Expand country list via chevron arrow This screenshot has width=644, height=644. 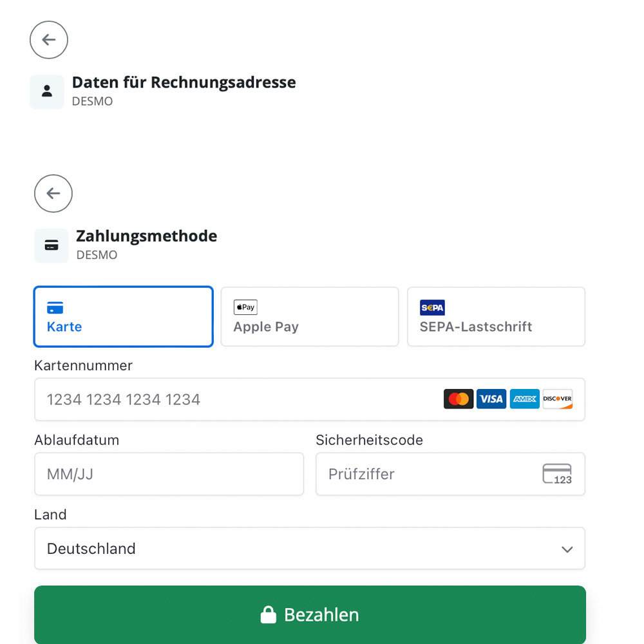pyautogui.click(x=567, y=549)
